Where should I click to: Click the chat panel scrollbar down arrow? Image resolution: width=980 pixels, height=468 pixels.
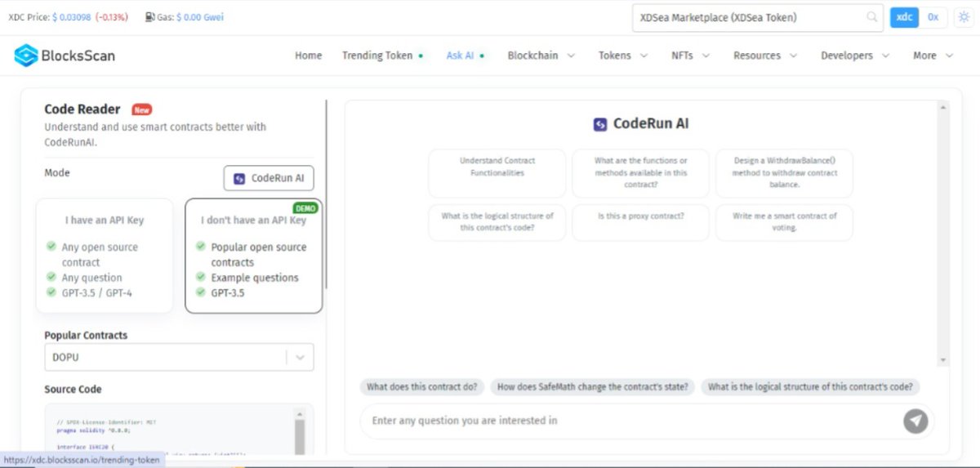point(944,360)
